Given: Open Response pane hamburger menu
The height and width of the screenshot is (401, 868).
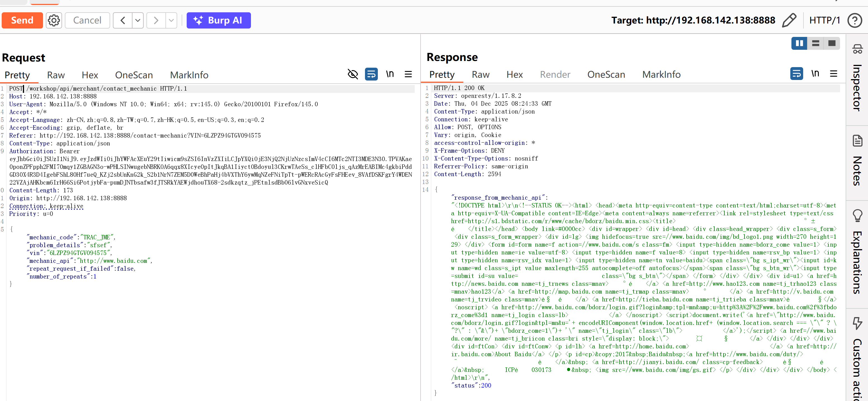Looking at the screenshot, I should [x=833, y=74].
